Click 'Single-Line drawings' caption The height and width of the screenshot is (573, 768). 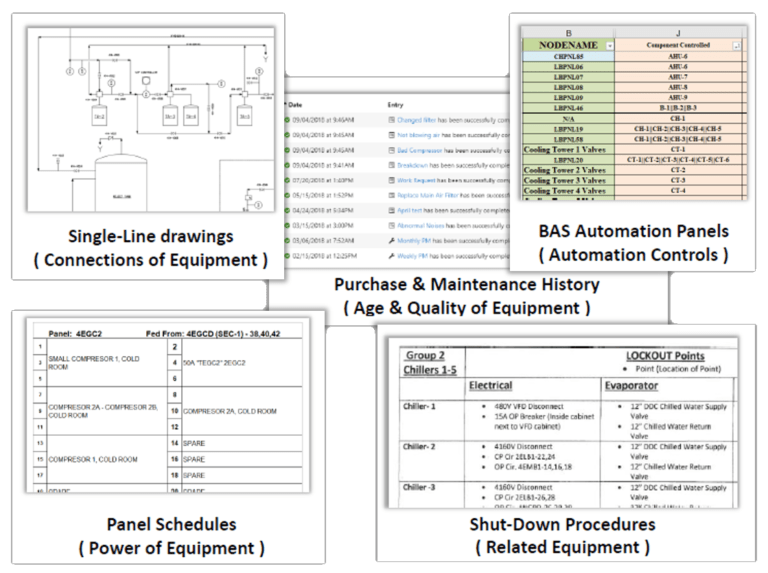click(150, 237)
